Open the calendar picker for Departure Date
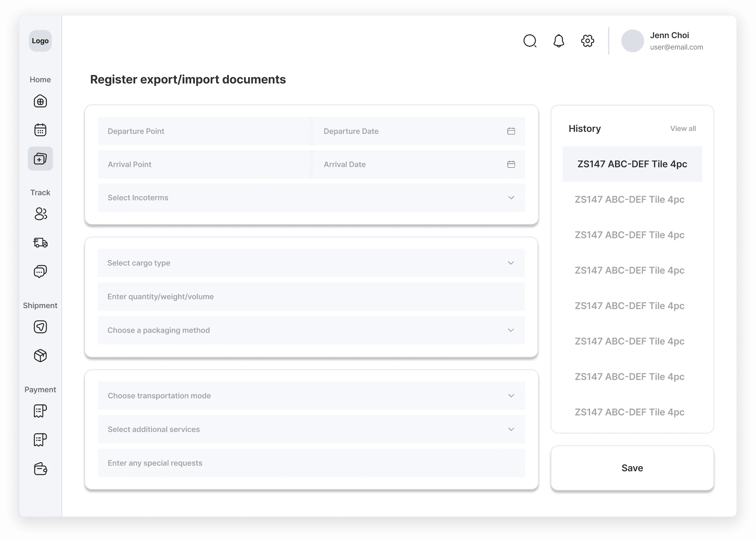This screenshot has height=540, width=756. click(511, 131)
